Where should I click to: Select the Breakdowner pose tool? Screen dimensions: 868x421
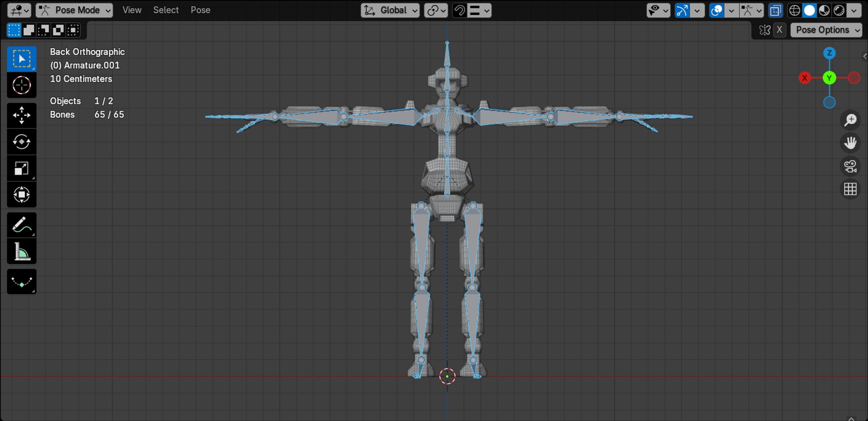pos(21,282)
